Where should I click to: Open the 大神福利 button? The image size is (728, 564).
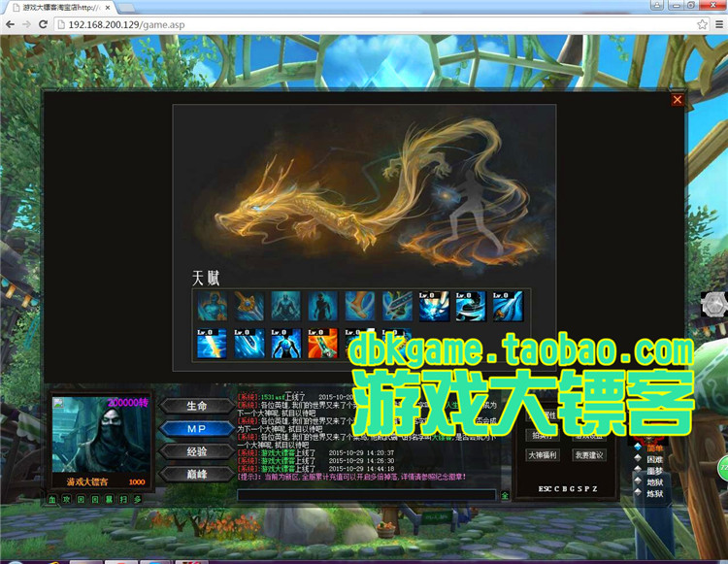coord(543,455)
